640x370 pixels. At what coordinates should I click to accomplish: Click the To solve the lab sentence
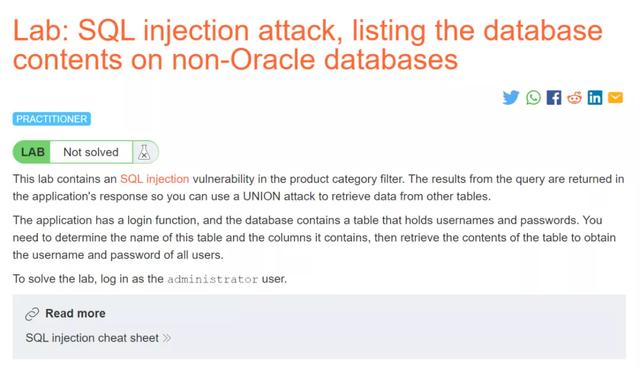tap(150, 279)
